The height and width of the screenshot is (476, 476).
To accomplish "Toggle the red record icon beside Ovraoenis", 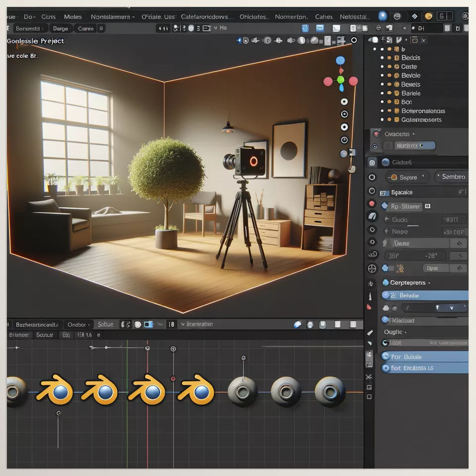I will (x=376, y=133).
